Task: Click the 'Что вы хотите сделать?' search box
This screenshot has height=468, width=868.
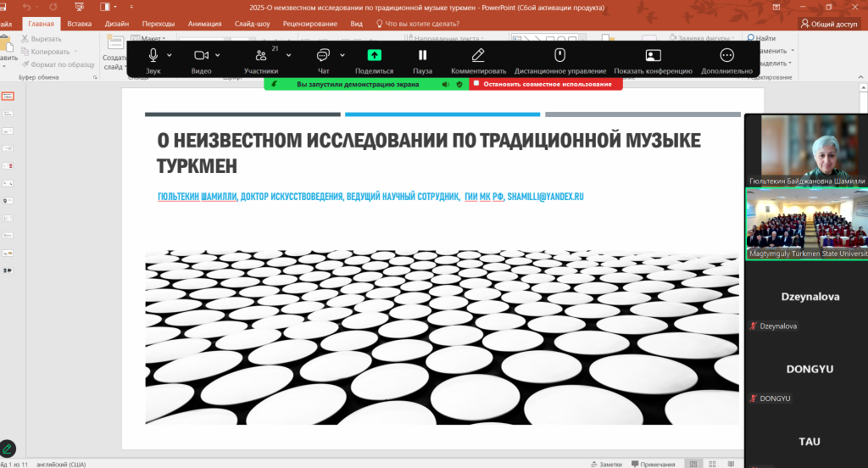Action: coord(418,24)
